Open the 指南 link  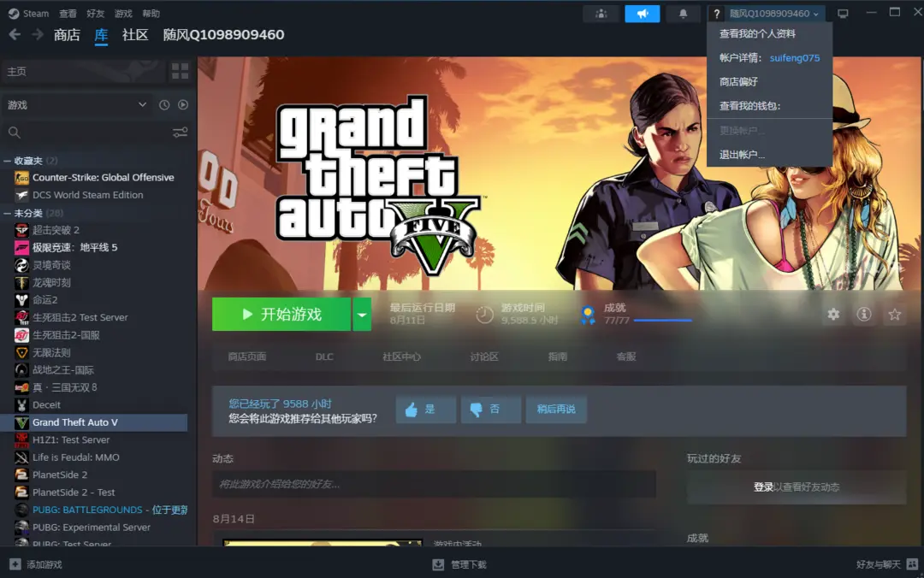click(x=558, y=357)
